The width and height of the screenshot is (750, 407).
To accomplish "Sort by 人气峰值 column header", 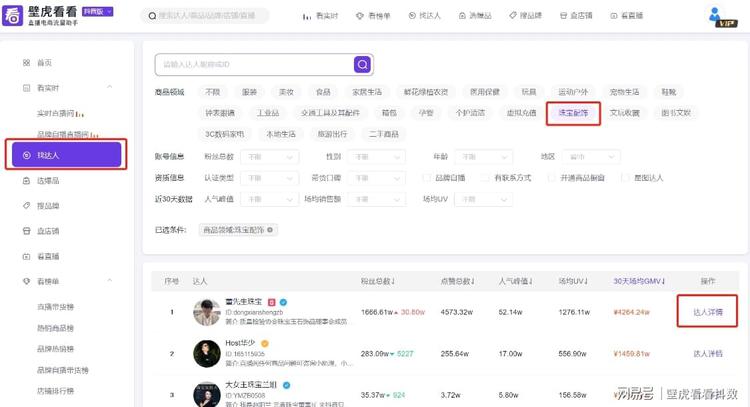I will coord(516,281).
